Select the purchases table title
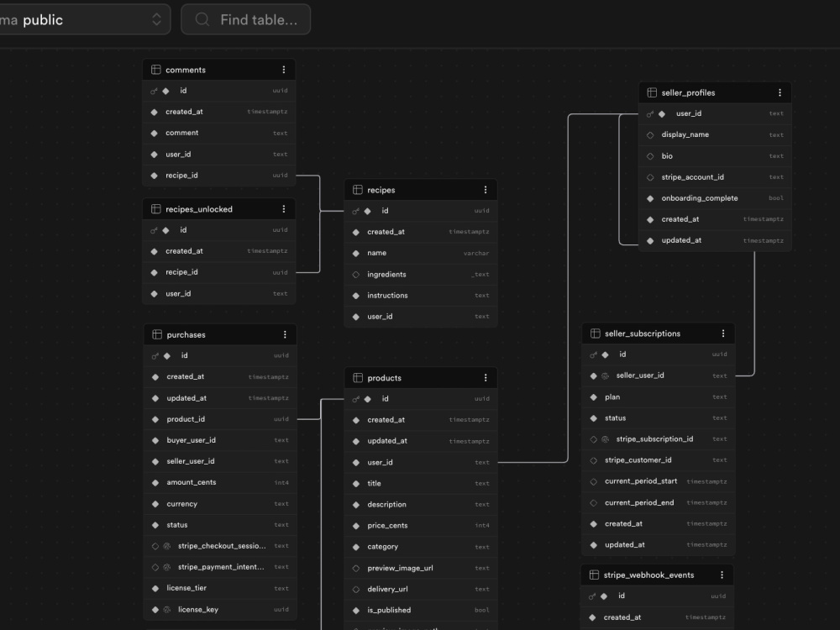Screen dimensions: 840x630 coord(186,335)
